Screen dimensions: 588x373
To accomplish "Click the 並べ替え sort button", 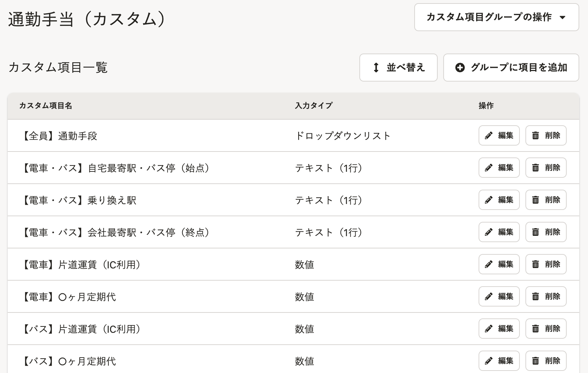I will point(398,68).
